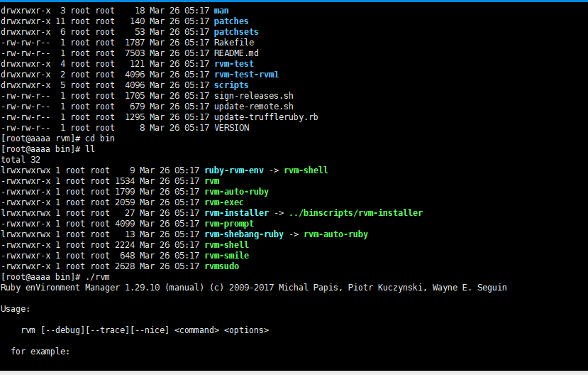Image resolution: width=588 pixels, height=375 pixels.
Task: Click the 'patchsets' directory entry
Action: click(x=236, y=32)
